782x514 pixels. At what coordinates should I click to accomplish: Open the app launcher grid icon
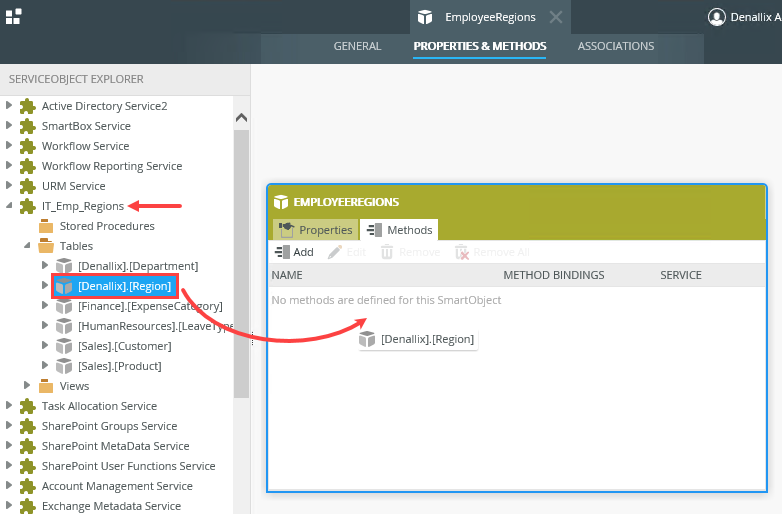pyautogui.click(x=13, y=16)
